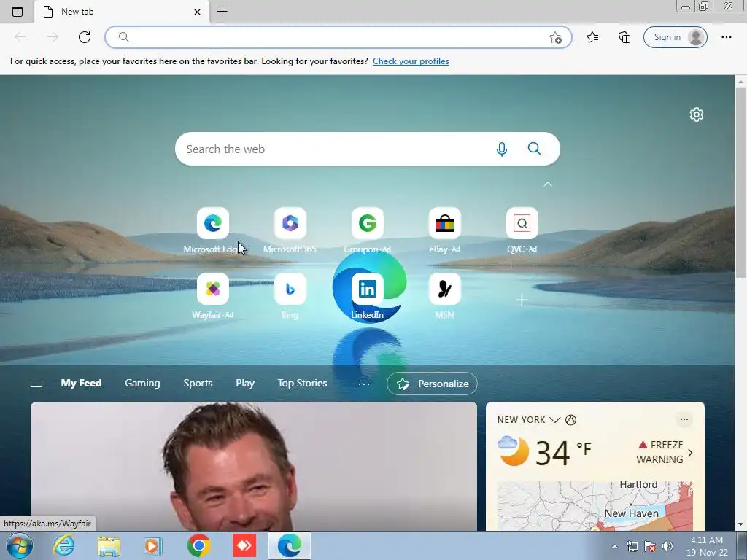
Task: Open the Action Center flag icon
Action: [x=650, y=546]
